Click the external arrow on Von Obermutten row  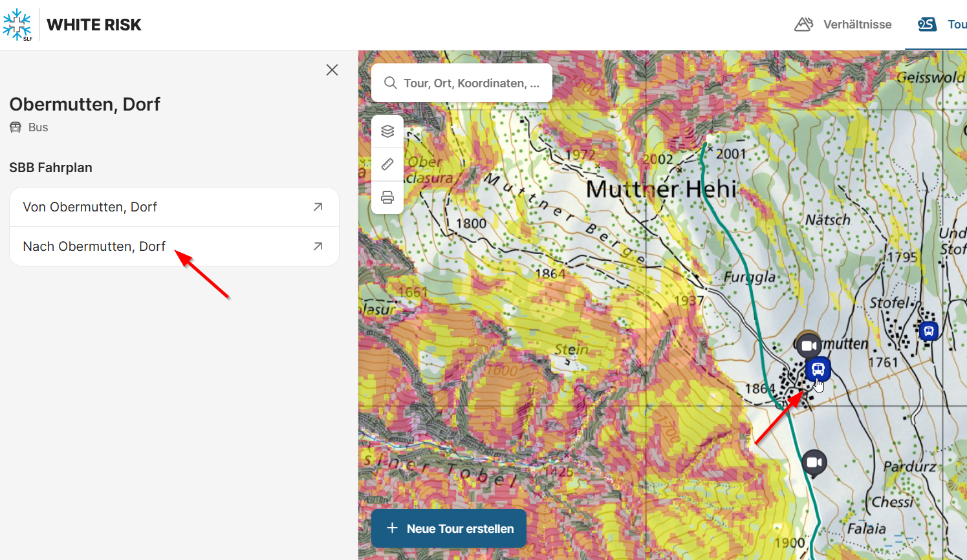[x=318, y=207]
